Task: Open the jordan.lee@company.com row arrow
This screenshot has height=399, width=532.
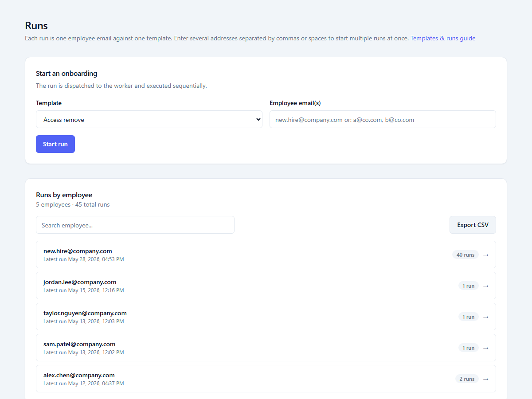Action: [x=485, y=286]
